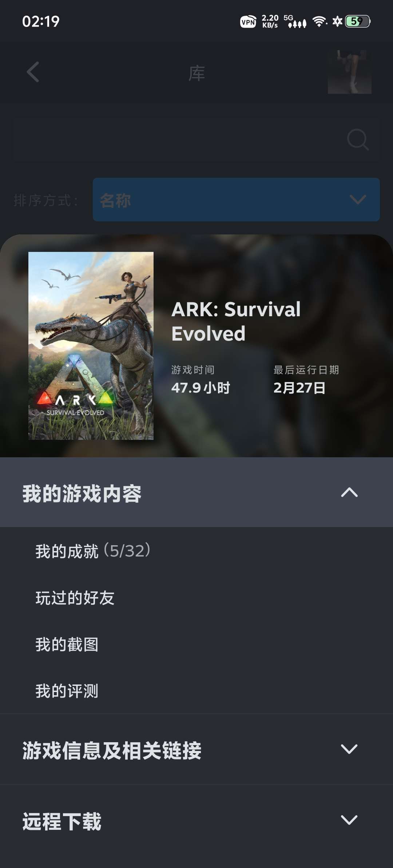Tap the search magnifier icon
The width and height of the screenshot is (393, 868).
point(358,139)
